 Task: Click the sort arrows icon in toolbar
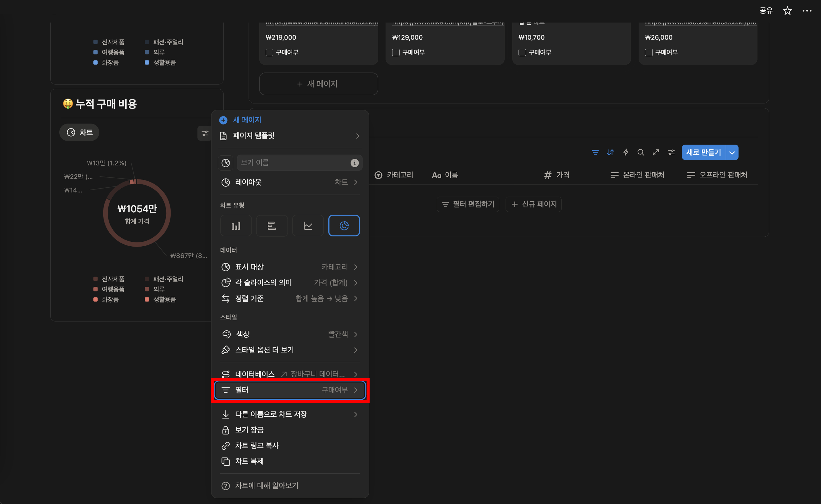(610, 152)
